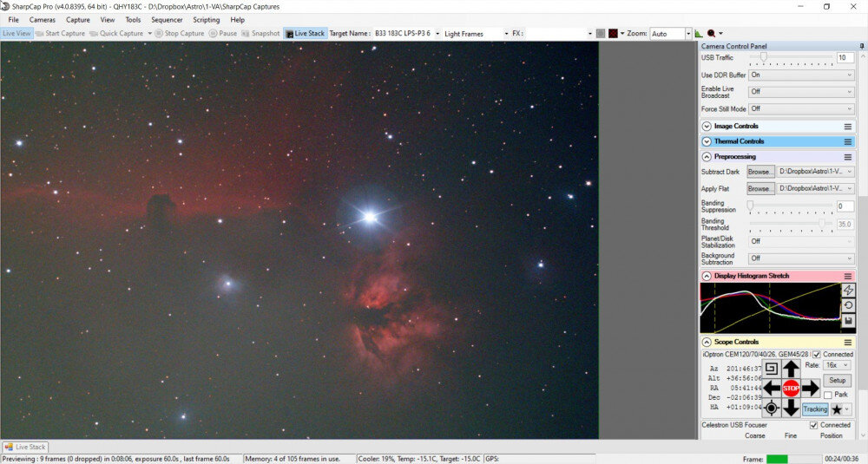Uncheck the iOptron mount Connected checkbox
This screenshot has width=868, height=464.
[x=817, y=355]
